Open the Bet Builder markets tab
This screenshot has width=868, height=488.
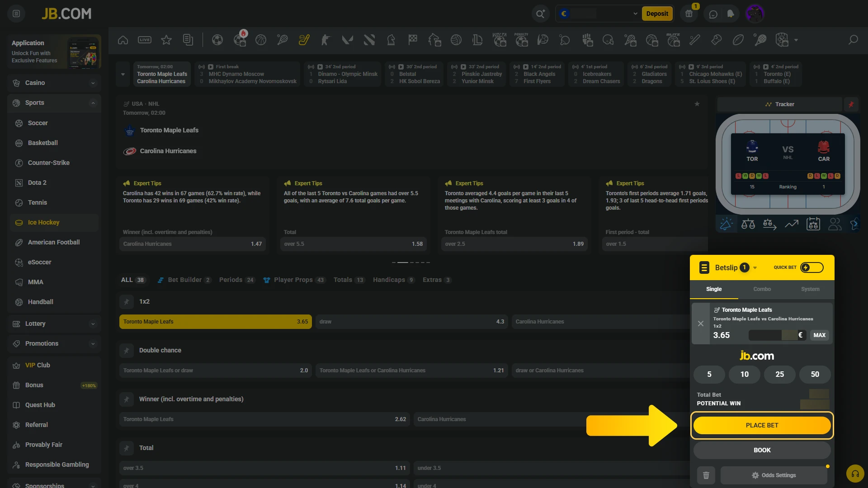(184, 280)
